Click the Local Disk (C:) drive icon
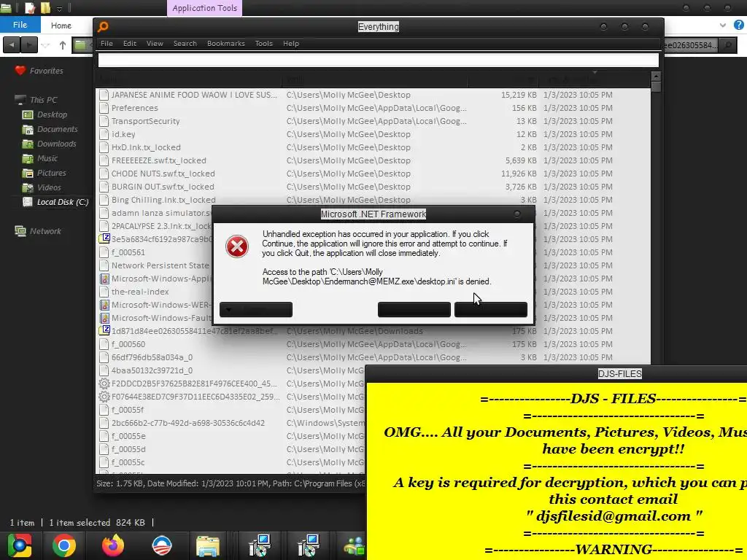This screenshot has height=560, width=747. point(28,202)
